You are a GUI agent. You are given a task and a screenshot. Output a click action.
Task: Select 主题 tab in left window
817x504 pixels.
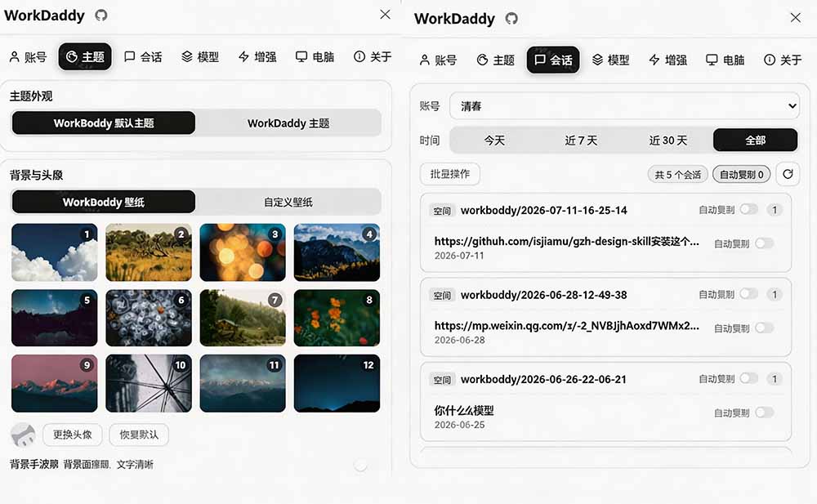coord(85,57)
